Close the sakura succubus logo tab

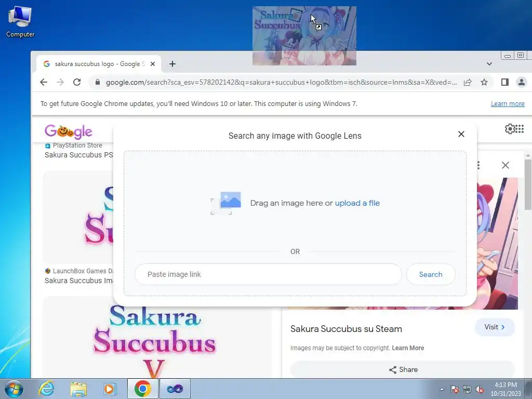[x=153, y=64]
